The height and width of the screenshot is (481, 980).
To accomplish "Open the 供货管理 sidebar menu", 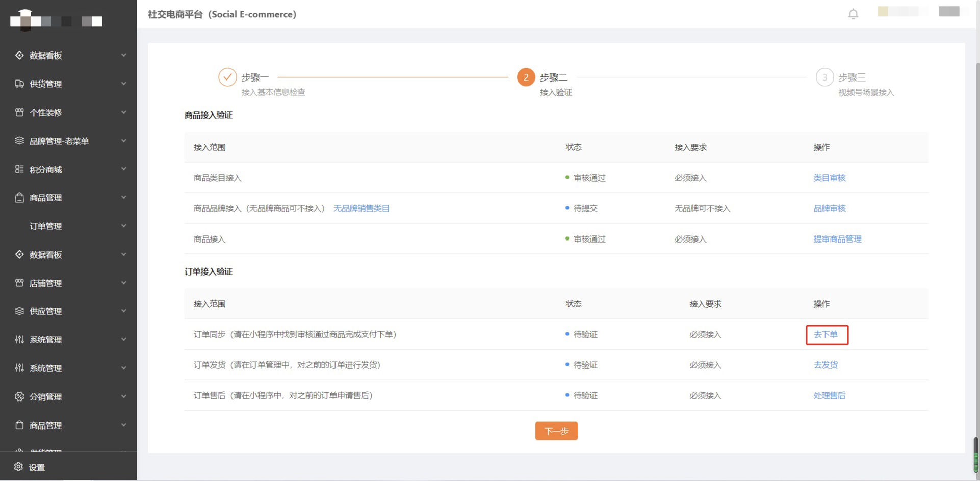I will click(x=68, y=84).
